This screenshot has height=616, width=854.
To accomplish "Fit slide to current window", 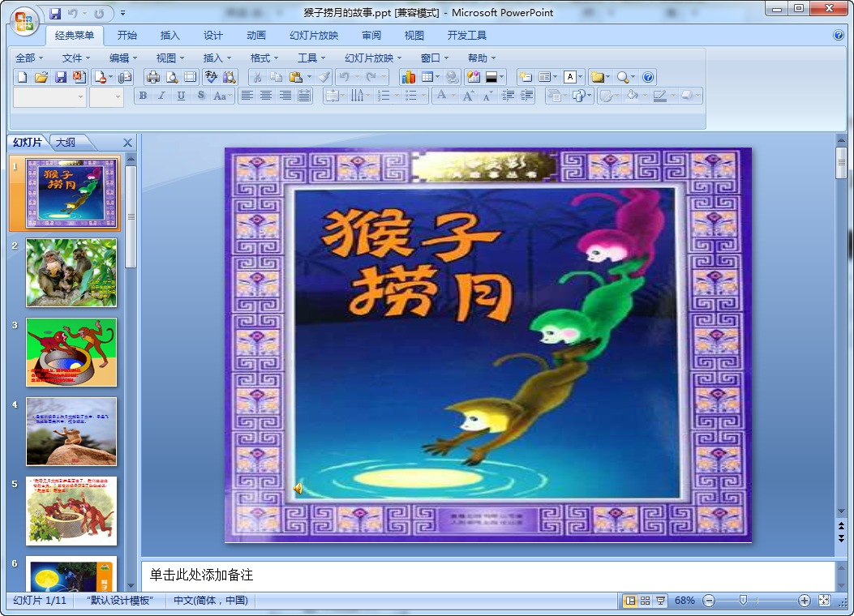I will click(x=824, y=601).
